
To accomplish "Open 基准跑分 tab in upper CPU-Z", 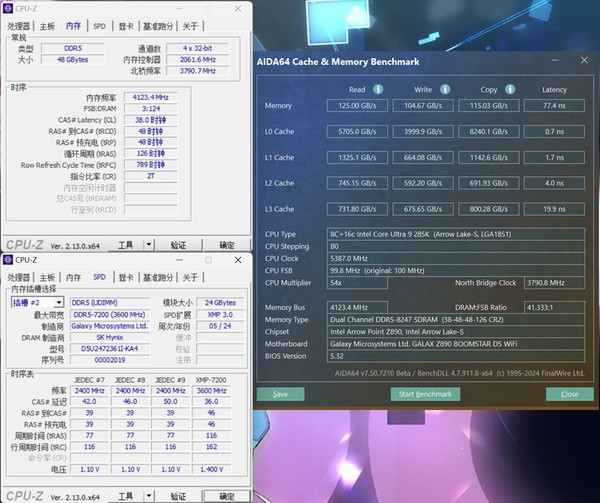I will 158,26.
